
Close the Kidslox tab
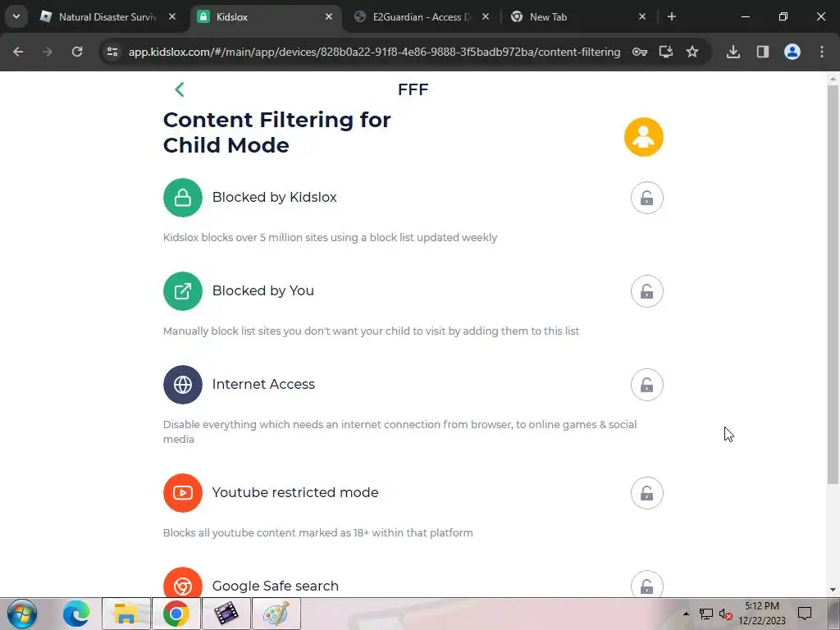(329, 16)
